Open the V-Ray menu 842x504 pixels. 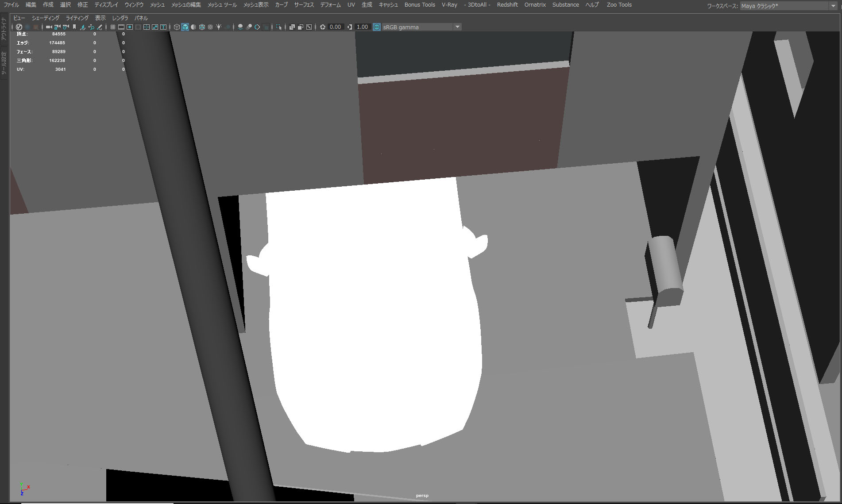tap(449, 5)
